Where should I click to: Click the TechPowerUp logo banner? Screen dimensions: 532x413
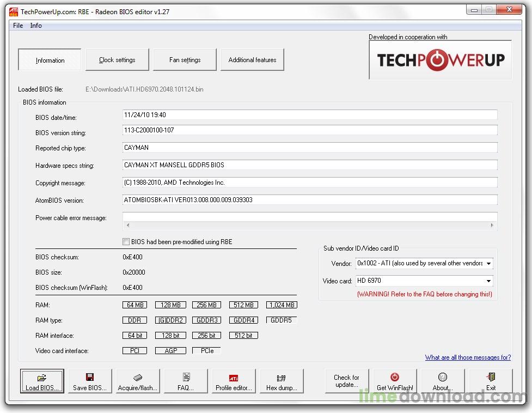tap(441, 60)
